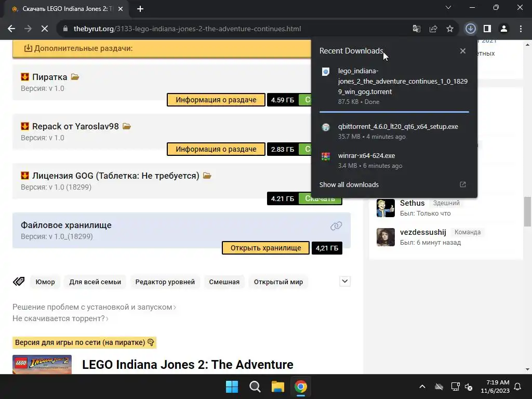This screenshot has width=532, height=399.
Task: Click the torrent file icon in downloads
Action: (x=326, y=72)
